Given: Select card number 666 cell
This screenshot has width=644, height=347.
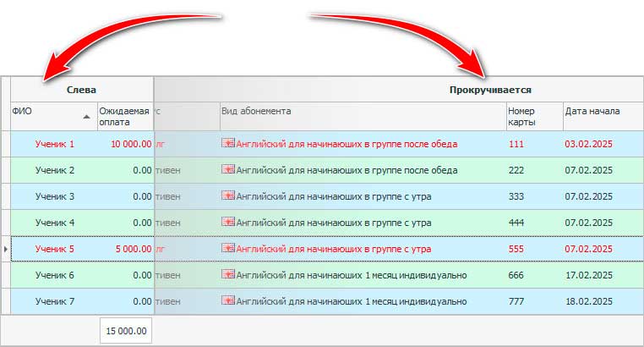Looking at the screenshot, I should [516, 275].
